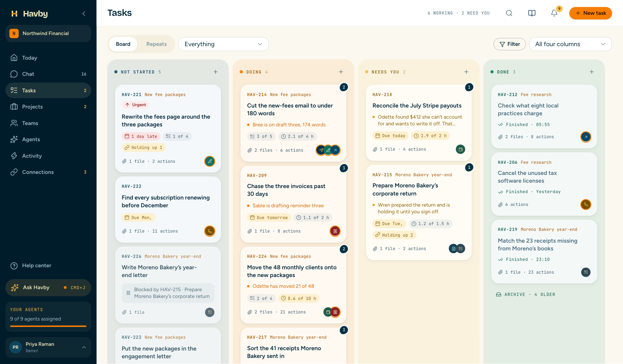Click the agent avatars on HAV-215 card
The width and height of the screenshot is (623, 364).
click(x=457, y=249)
